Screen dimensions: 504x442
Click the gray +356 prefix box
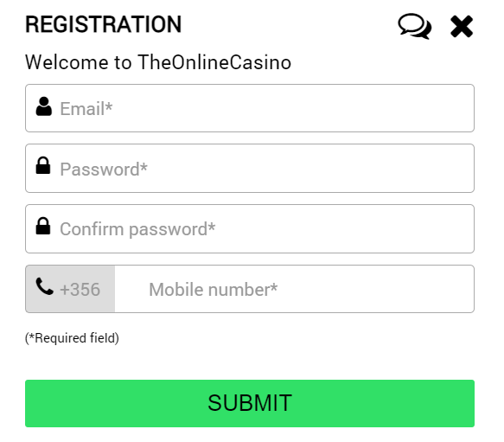pyautogui.click(x=70, y=289)
